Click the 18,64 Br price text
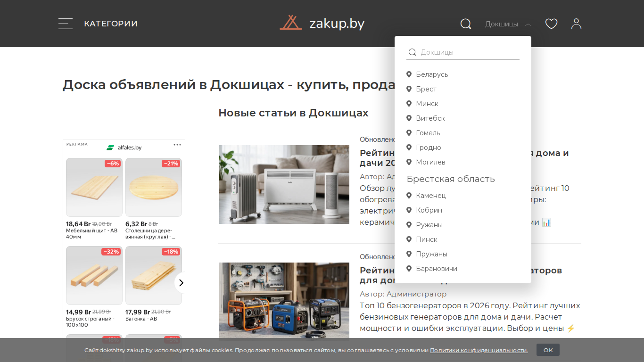The height and width of the screenshot is (362, 644). [x=78, y=224]
